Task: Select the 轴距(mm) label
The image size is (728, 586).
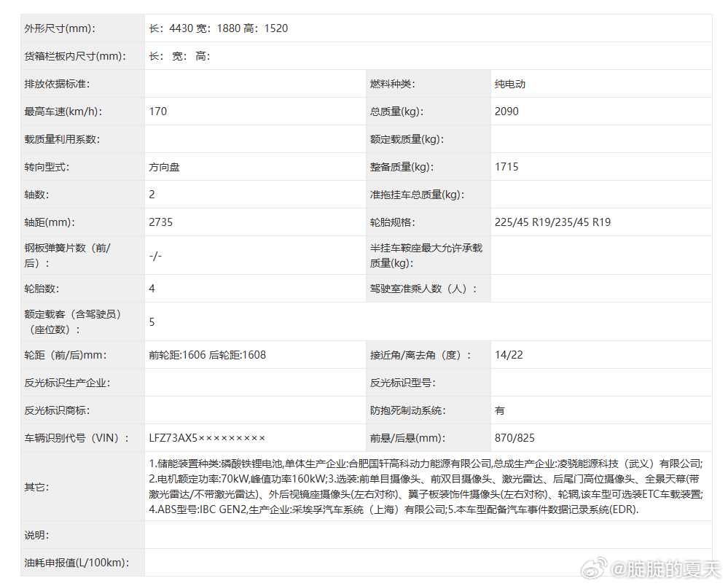Action: (x=50, y=222)
